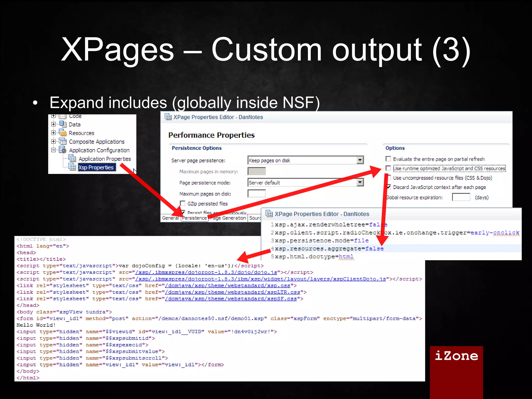Screen dimensions: 532x399
Task: Open the xspLTR.css stylesheet link
Action: pyautogui.click(x=232, y=292)
